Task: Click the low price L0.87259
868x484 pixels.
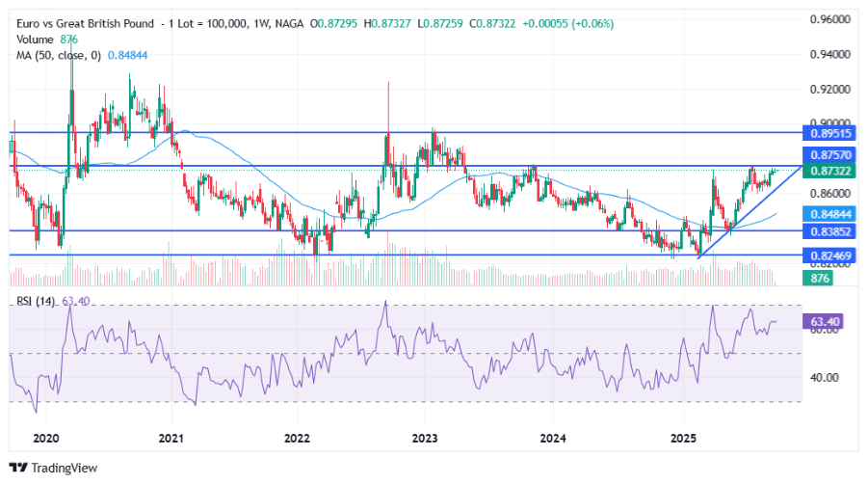Action: [x=440, y=24]
